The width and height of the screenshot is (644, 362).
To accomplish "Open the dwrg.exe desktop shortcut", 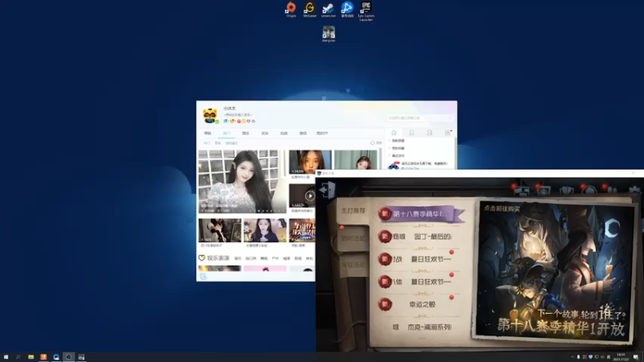I will pos(328,34).
